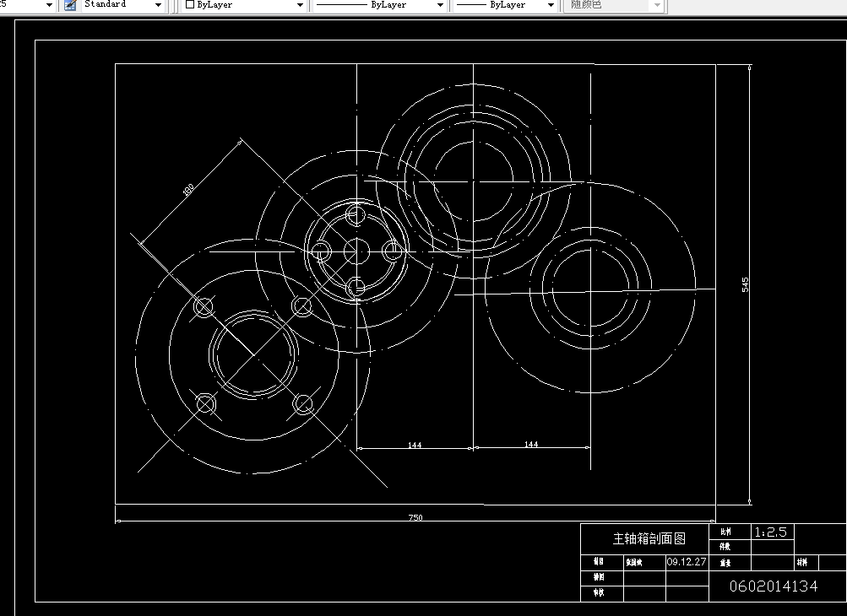Screen dimensions: 847x616
Task: Open the Standard table style dropdown
Action: coord(158,5)
